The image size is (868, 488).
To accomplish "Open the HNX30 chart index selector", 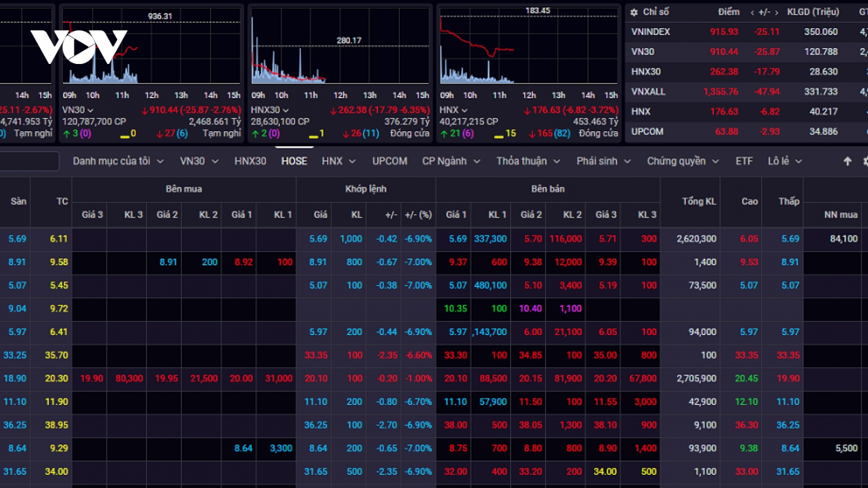I will 270,110.
